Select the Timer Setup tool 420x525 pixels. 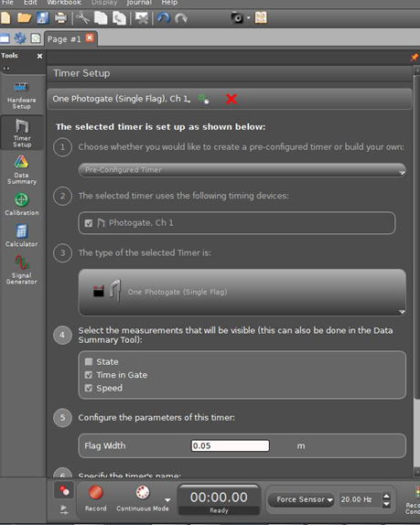[x=22, y=133]
